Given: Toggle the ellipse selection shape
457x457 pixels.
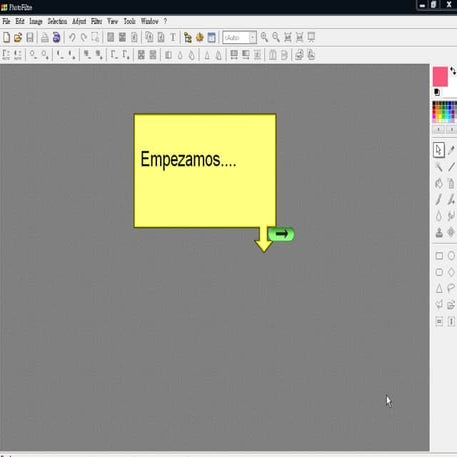Looking at the screenshot, I should pyautogui.click(x=451, y=256).
